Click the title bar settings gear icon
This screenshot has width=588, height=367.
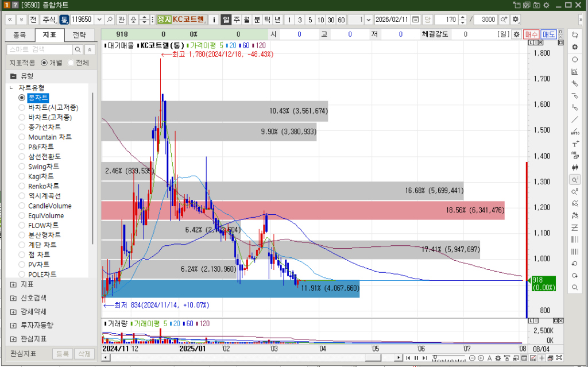(547, 5)
